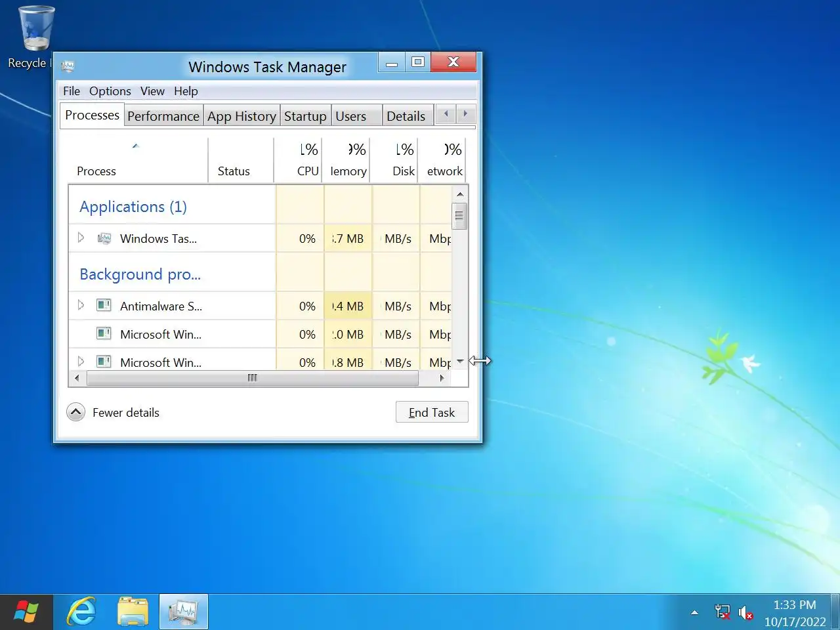Image resolution: width=840 pixels, height=630 pixels.
Task: Click the vertical scrollbar thumb
Action: pyautogui.click(x=459, y=216)
